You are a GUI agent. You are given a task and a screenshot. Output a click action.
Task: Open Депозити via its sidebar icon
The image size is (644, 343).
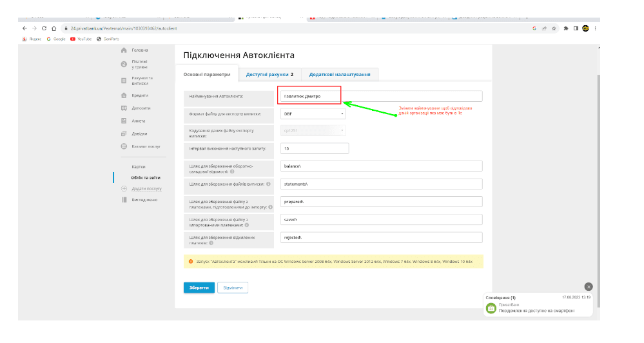[x=123, y=108]
